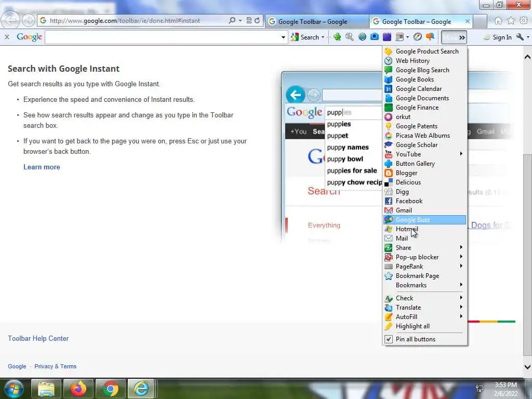Open the Privacy & Terms link
532x399 pixels.
click(55, 366)
